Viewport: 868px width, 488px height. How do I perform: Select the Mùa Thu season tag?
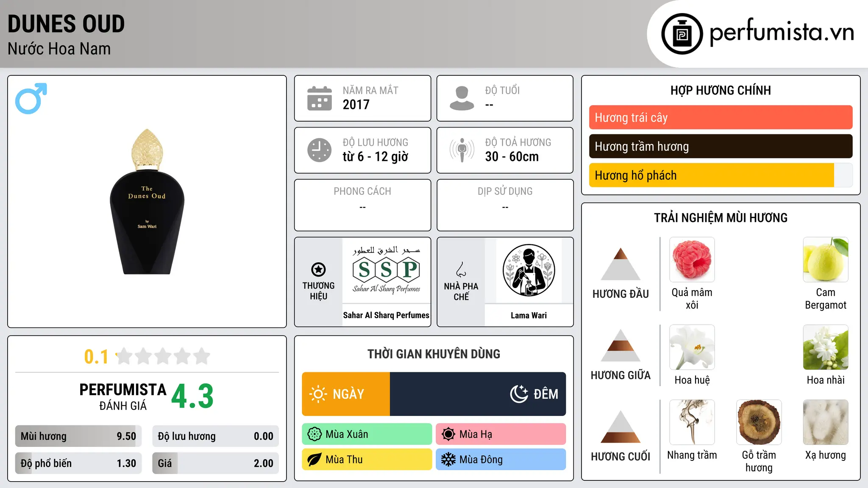(367, 460)
